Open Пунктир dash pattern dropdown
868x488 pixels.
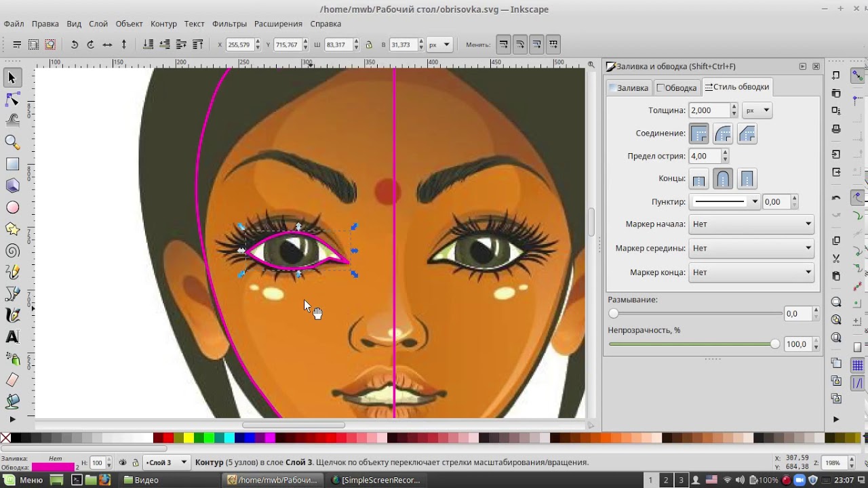point(725,201)
